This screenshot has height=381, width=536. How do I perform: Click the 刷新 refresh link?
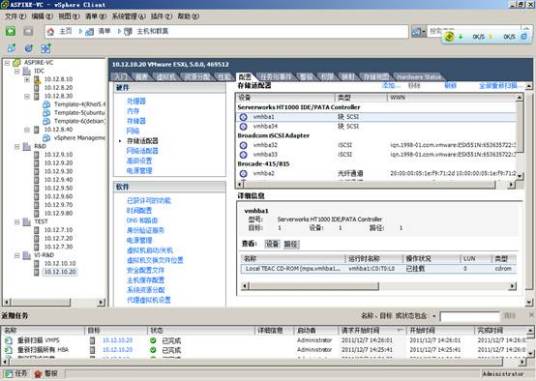point(450,85)
